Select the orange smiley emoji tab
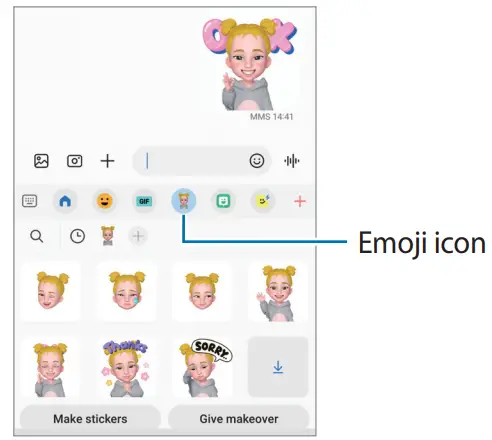The width and height of the screenshot is (492, 440). [104, 201]
